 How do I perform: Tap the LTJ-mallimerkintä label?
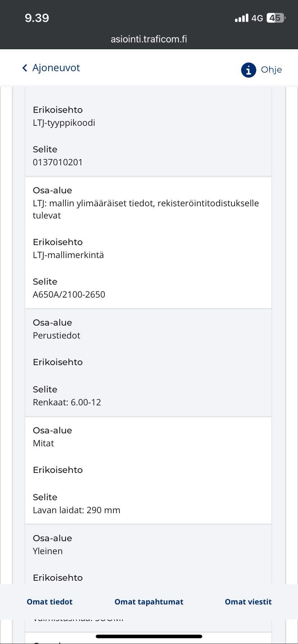coord(68,255)
